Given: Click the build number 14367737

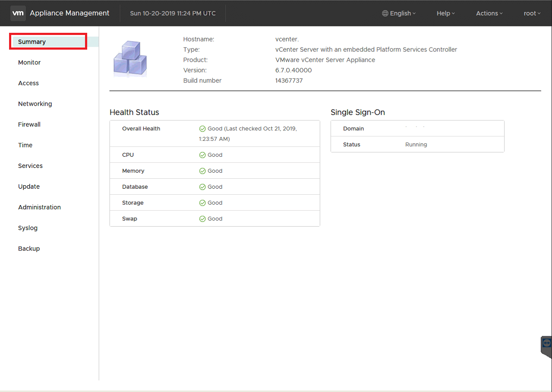Looking at the screenshot, I should pyautogui.click(x=289, y=81).
